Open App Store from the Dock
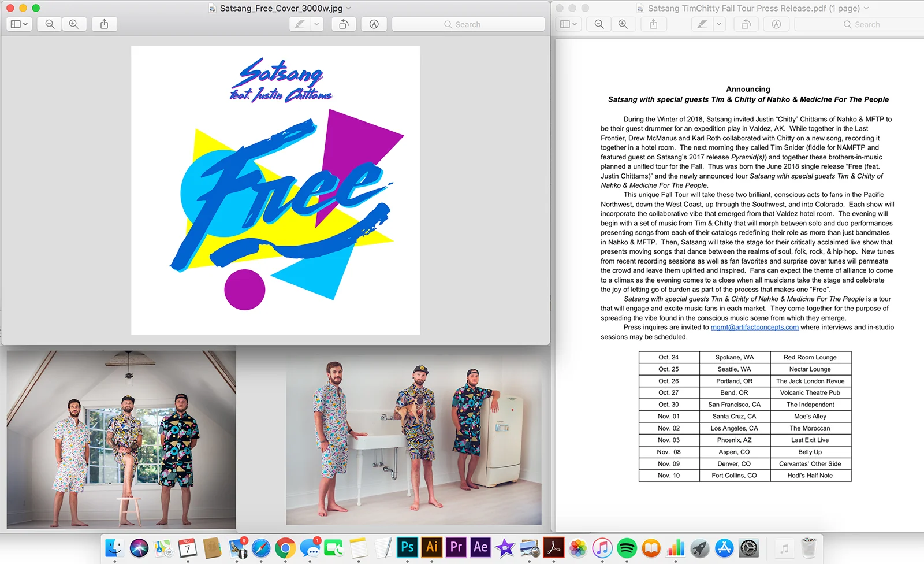 (724, 547)
